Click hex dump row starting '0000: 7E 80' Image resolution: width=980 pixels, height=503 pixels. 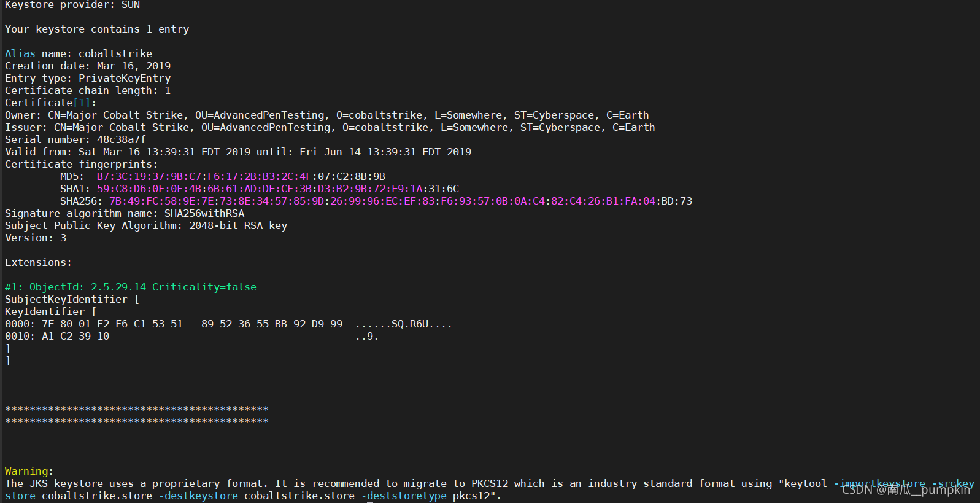click(x=229, y=324)
